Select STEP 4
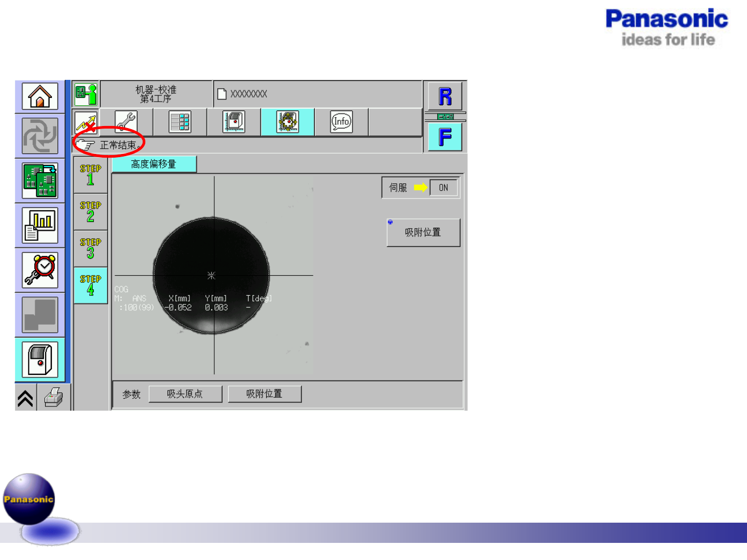The height and width of the screenshot is (560, 747). tap(91, 286)
